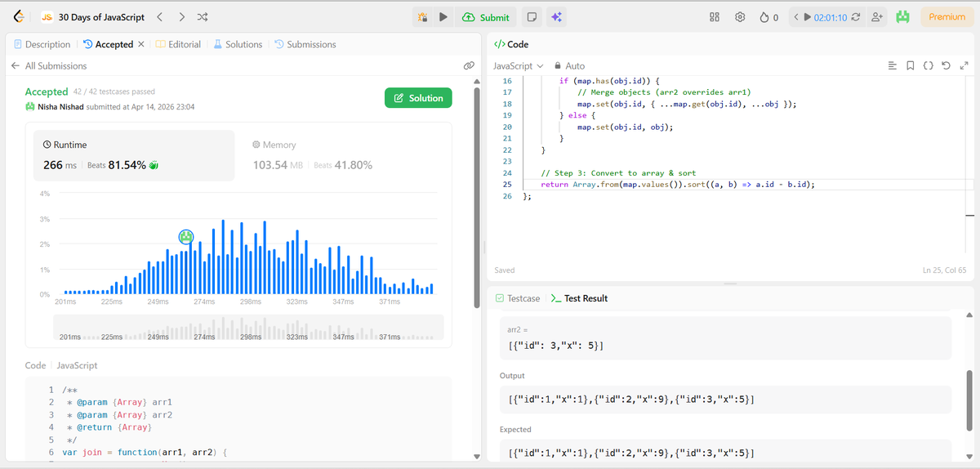The image size is (980, 469).
Task: Pick a random problem with shuffle icon
Action: point(203,16)
